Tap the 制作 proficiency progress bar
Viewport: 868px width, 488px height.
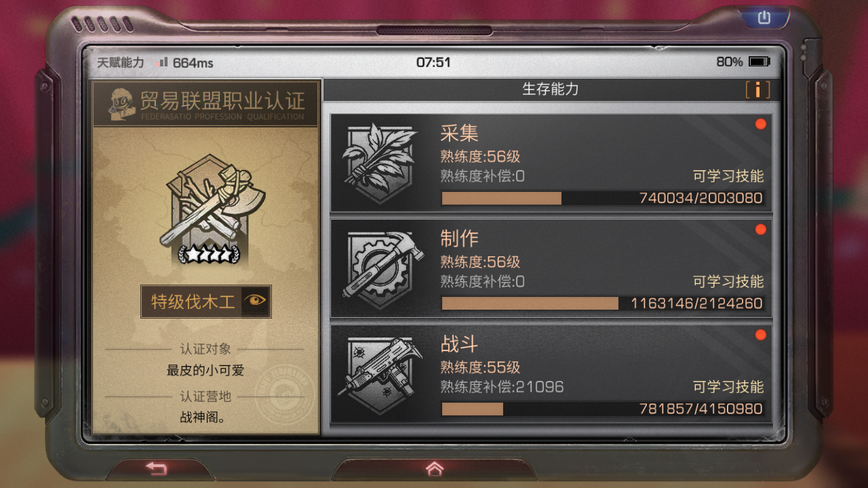603,303
